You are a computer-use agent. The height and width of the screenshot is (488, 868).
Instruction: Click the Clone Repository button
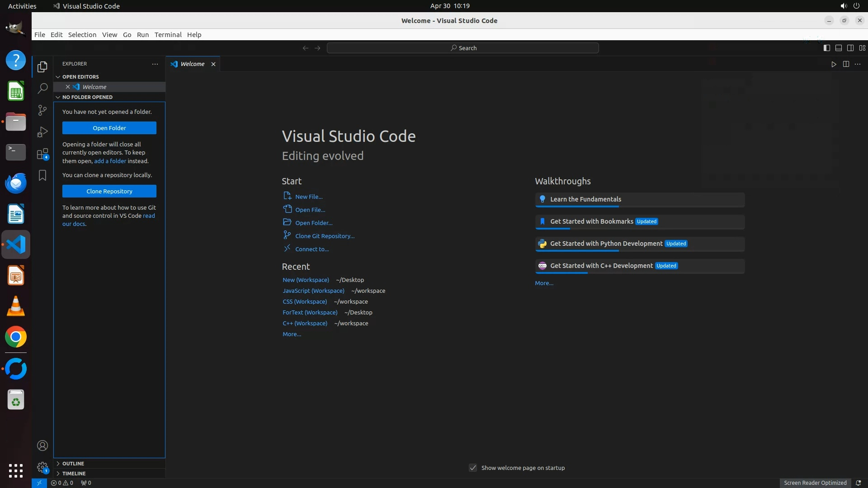point(109,191)
